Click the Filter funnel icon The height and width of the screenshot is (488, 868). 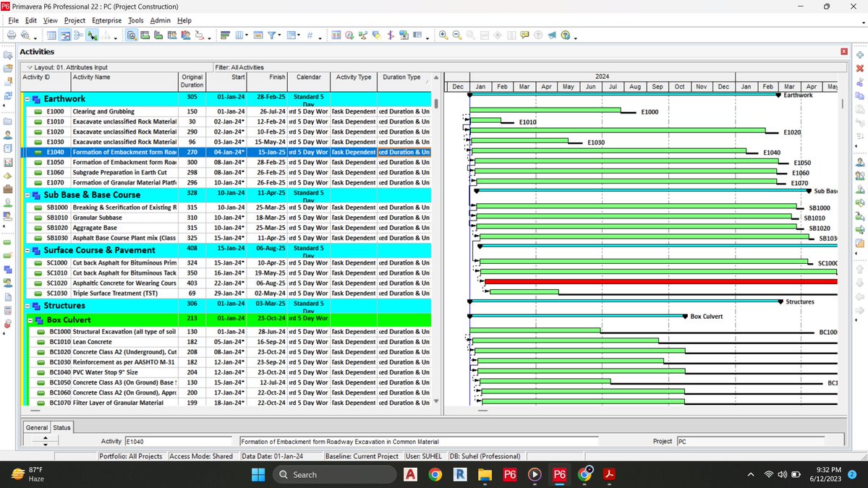click(271, 35)
